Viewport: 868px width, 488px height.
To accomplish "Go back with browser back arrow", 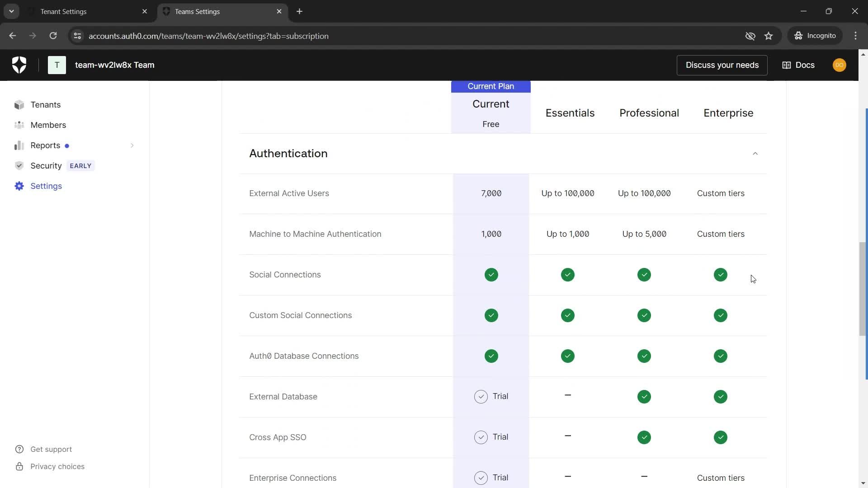I will point(12,36).
